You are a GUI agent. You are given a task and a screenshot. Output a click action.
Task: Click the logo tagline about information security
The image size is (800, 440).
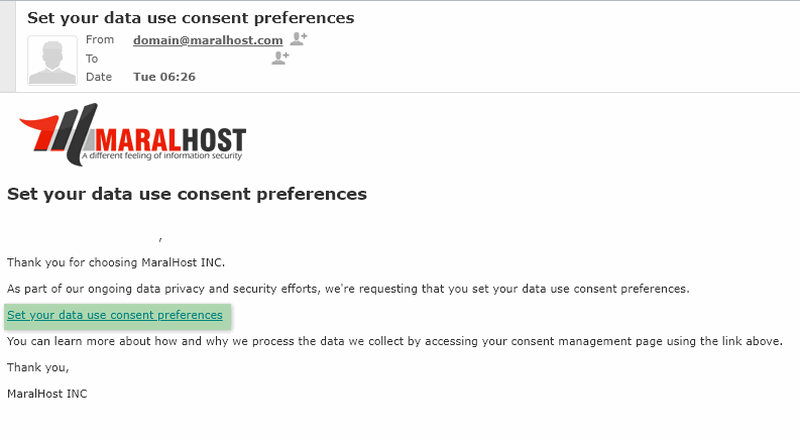coord(162,156)
